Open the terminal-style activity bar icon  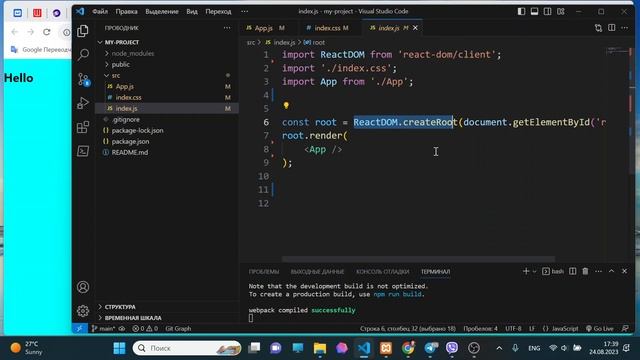click(83, 151)
